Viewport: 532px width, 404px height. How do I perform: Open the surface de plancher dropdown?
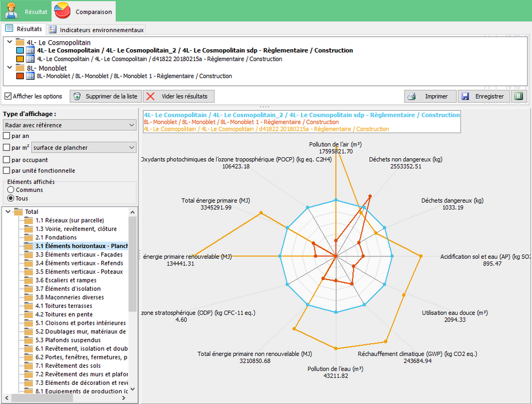click(x=84, y=148)
